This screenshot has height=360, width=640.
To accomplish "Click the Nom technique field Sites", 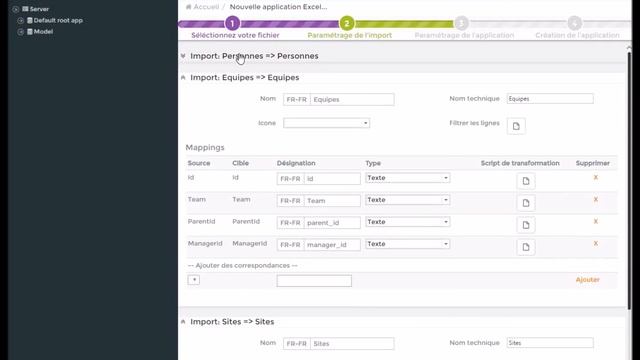I will tap(550, 343).
